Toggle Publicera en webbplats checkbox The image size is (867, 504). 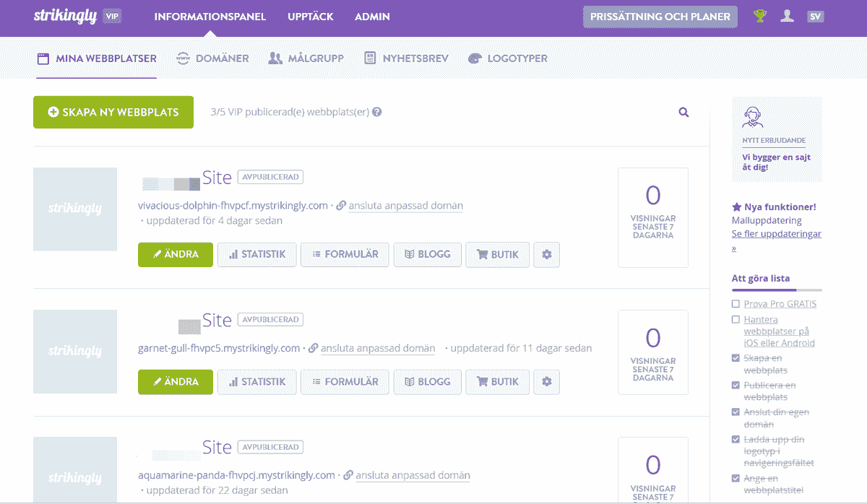[736, 386]
